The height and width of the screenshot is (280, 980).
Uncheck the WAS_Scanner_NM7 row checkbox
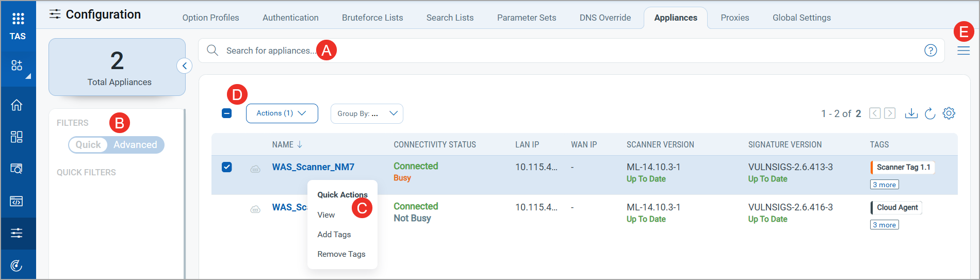click(227, 167)
